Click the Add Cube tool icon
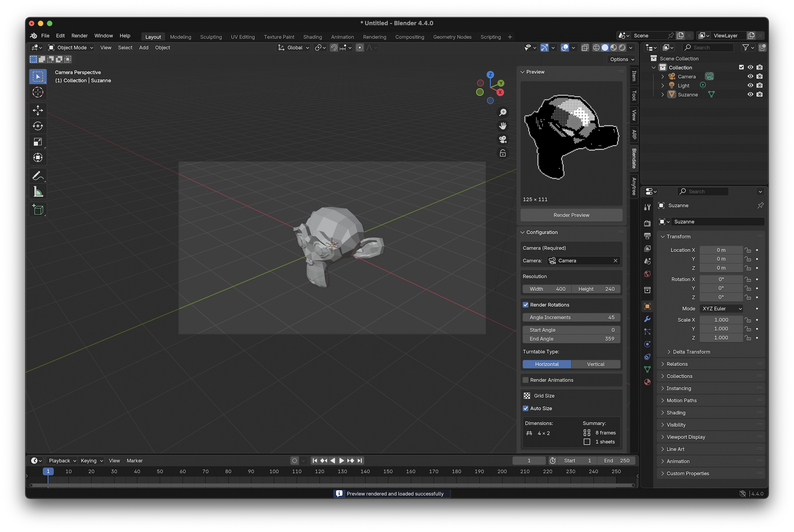The height and width of the screenshot is (532, 794). tap(38, 210)
